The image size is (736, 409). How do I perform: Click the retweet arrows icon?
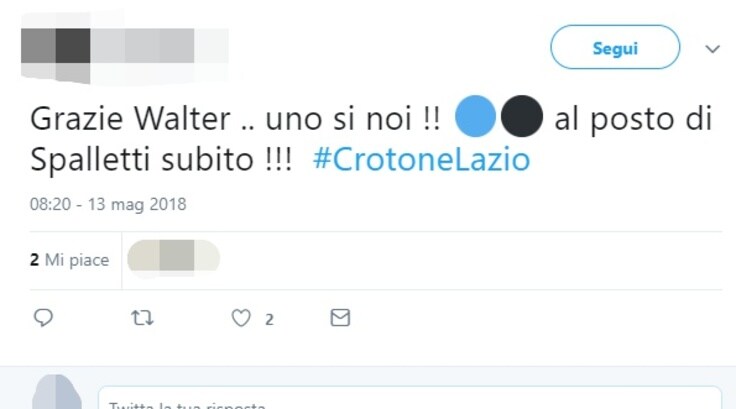[x=142, y=318]
